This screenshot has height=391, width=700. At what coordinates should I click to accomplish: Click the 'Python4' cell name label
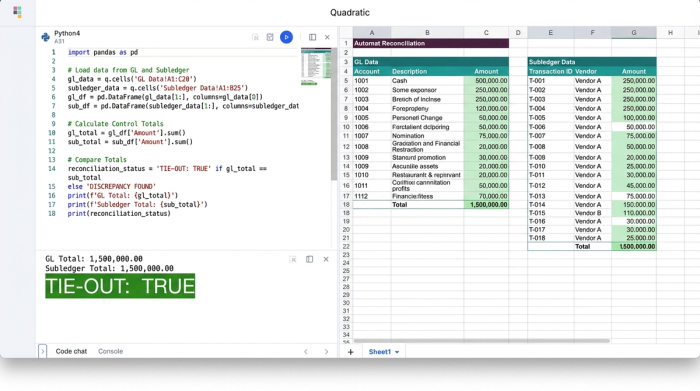point(67,33)
